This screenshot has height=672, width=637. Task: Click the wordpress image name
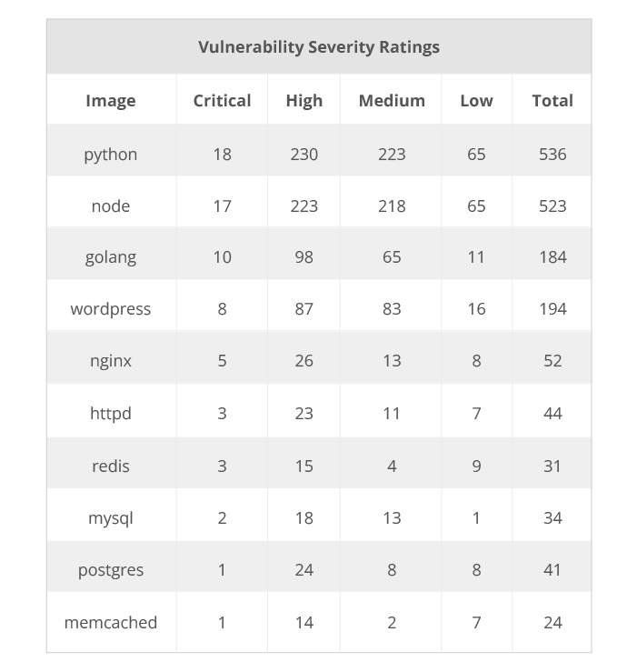(x=111, y=309)
